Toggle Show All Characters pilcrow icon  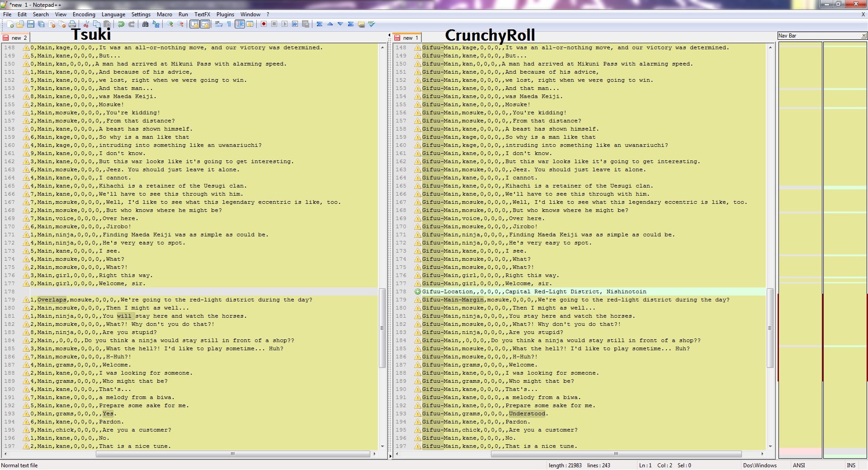229,24
